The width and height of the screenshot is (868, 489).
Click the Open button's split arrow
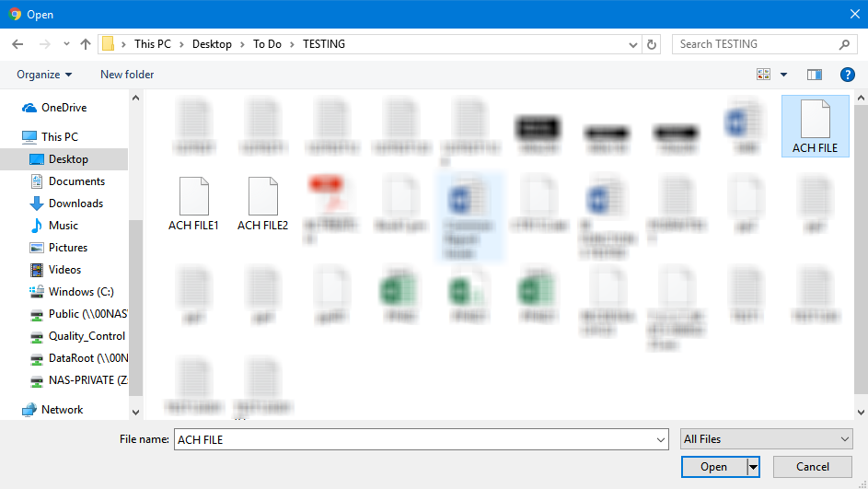tap(753, 467)
